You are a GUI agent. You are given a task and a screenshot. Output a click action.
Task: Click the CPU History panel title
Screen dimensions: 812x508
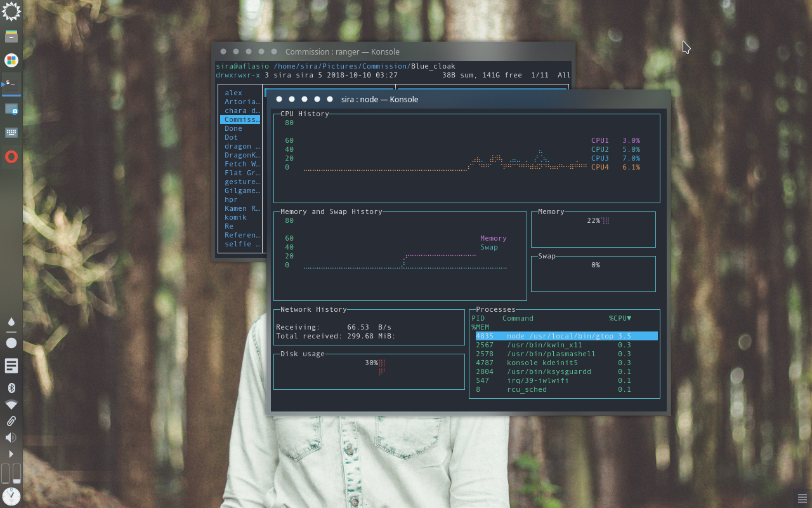pos(304,114)
